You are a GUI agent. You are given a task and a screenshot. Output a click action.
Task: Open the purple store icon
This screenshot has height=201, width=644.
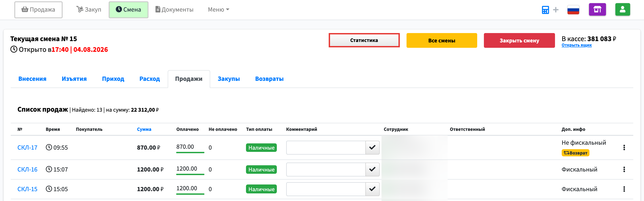point(597,9)
